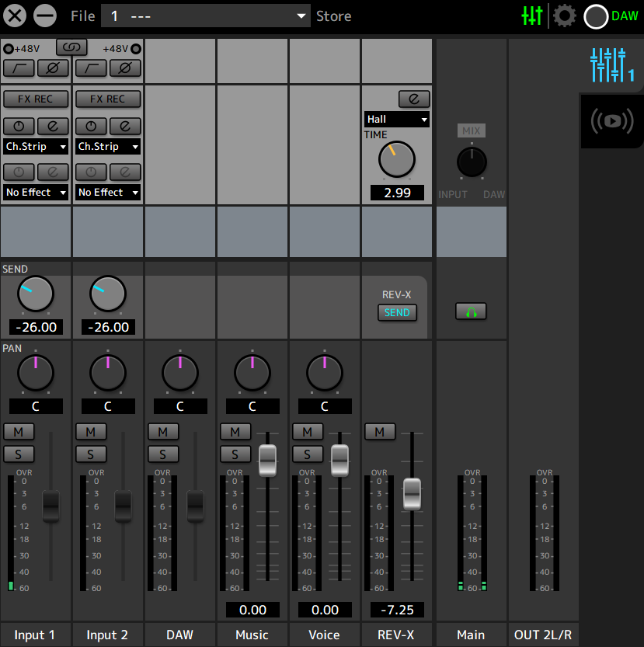
Task: Solo the Input 1 channel
Action: [19, 454]
